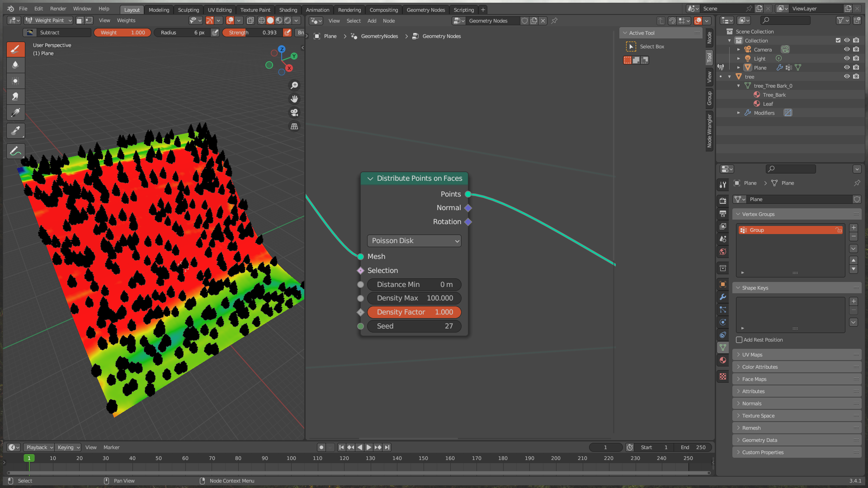
Task: Toggle the camera view icon
Action: tap(294, 113)
